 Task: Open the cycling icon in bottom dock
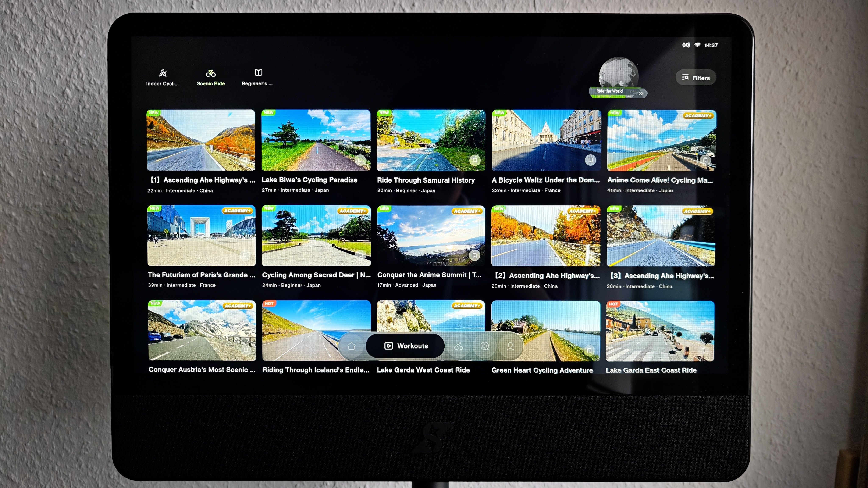pos(458,346)
